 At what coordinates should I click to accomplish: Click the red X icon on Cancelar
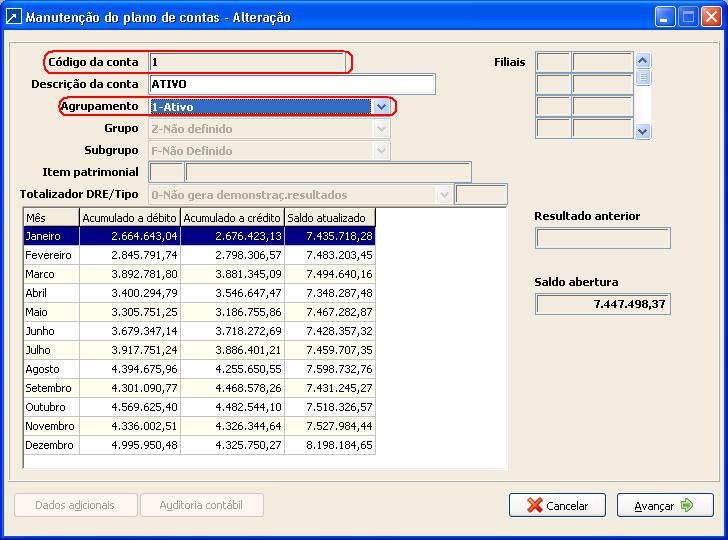tap(534, 505)
